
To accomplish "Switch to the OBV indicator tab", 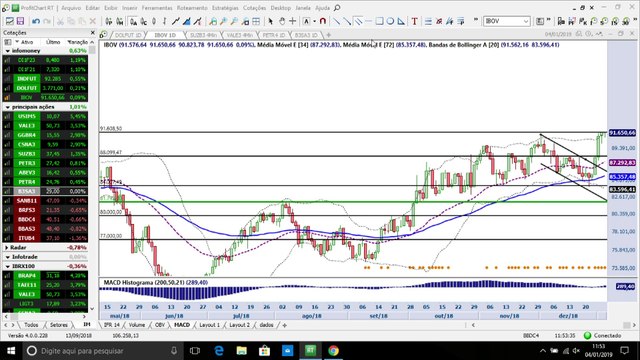I will [160, 325].
